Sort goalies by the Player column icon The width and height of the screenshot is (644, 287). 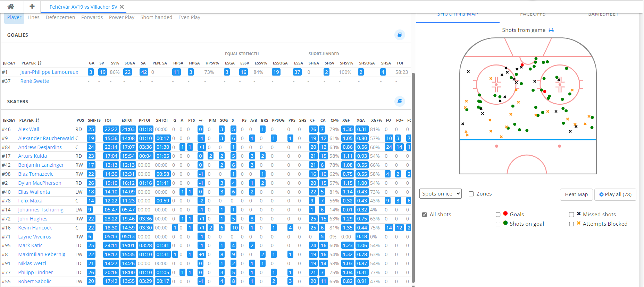coord(40,63)
